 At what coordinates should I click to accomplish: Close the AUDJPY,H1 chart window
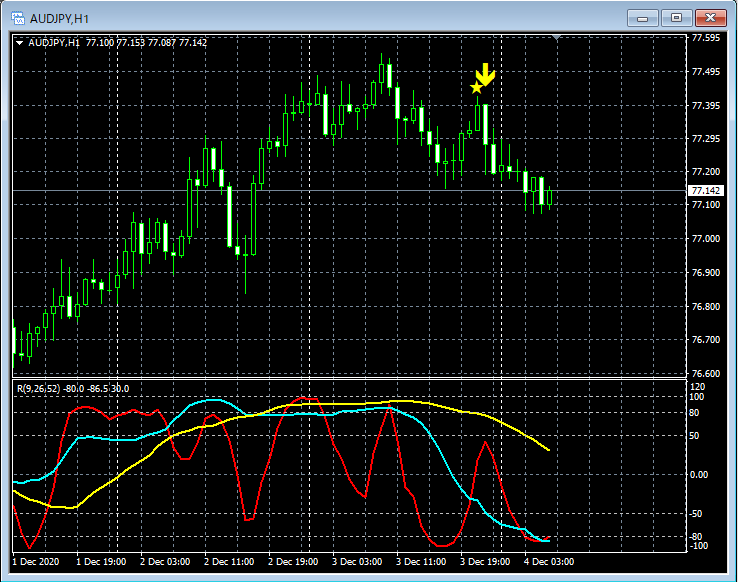tap(711, 17)
